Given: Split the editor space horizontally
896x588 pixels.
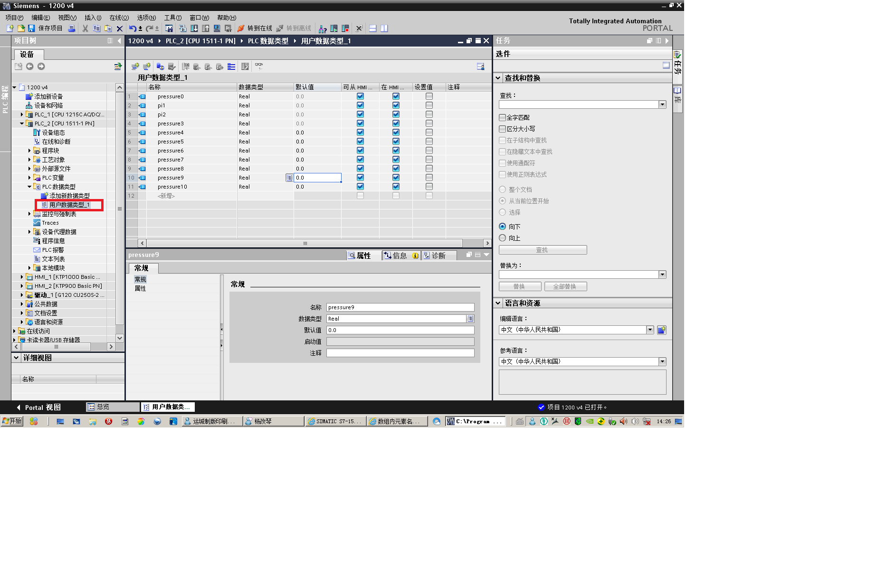Looking at the screenshot, I should (373, 28).
